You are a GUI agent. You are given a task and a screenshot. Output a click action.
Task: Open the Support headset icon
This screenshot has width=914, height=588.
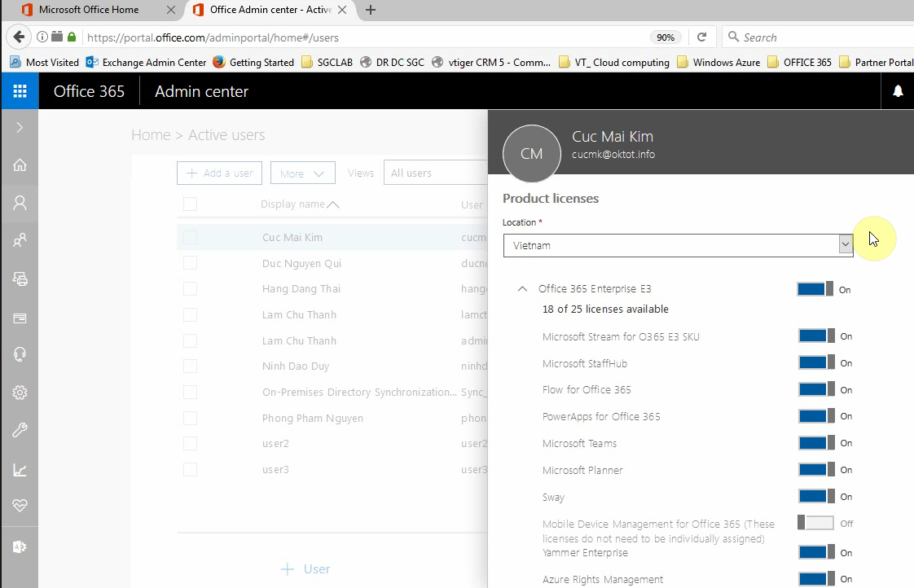pyautogui.click(x=20, y=354)
